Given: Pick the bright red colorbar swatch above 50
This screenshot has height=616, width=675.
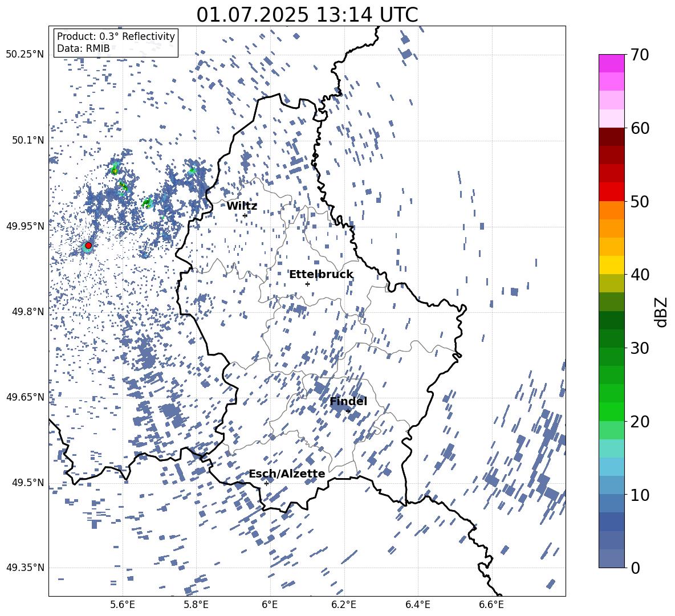Looking at the screenshot, I should (x=611, y=192).
